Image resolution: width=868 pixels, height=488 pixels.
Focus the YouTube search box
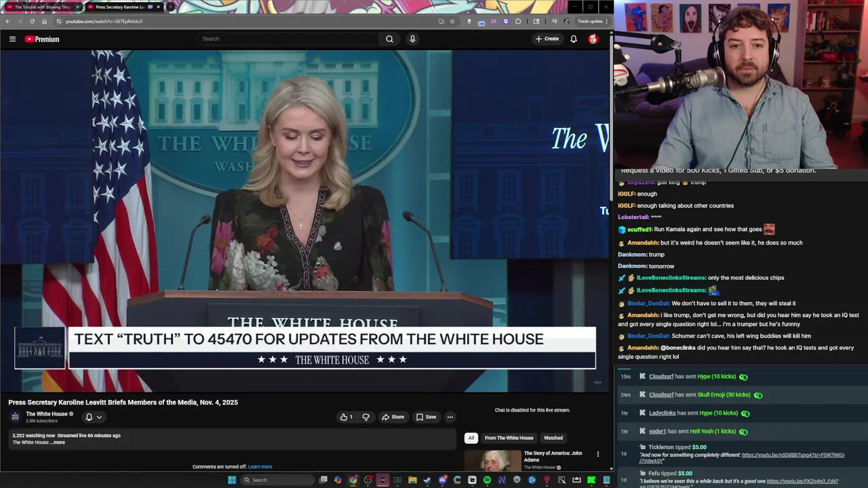point(289,39)
